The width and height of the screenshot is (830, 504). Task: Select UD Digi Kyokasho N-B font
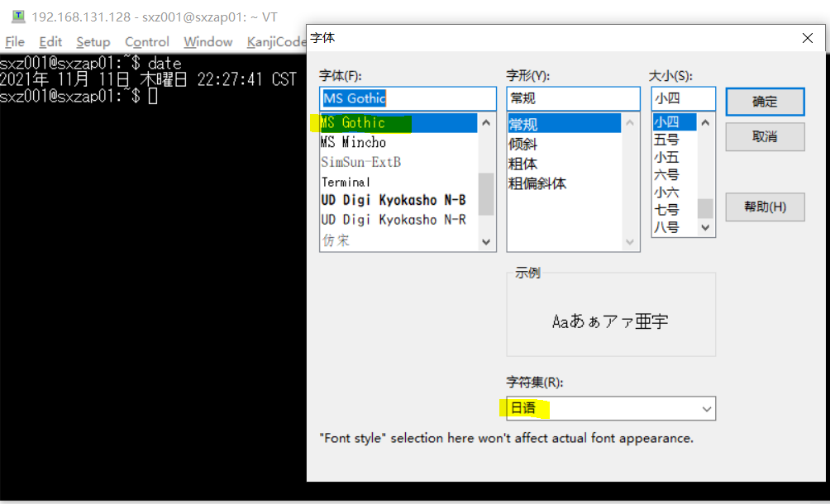click(398, 201)
